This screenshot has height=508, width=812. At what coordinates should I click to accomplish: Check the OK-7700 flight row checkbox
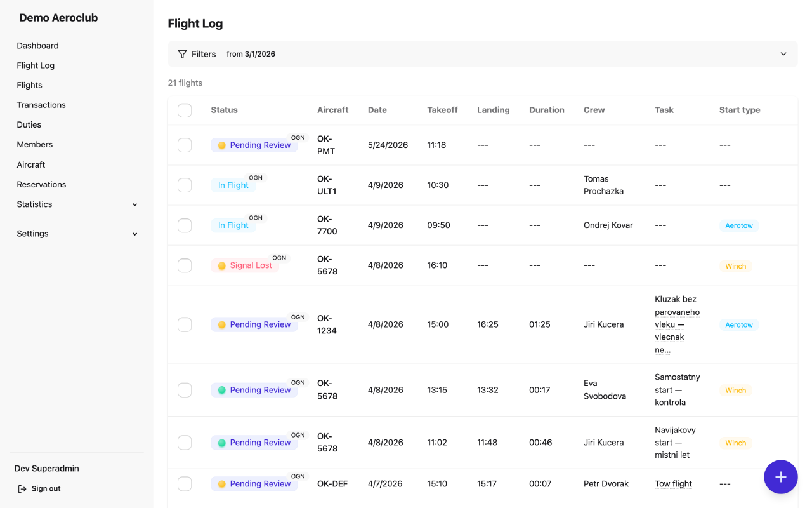[x=185, y=225]
